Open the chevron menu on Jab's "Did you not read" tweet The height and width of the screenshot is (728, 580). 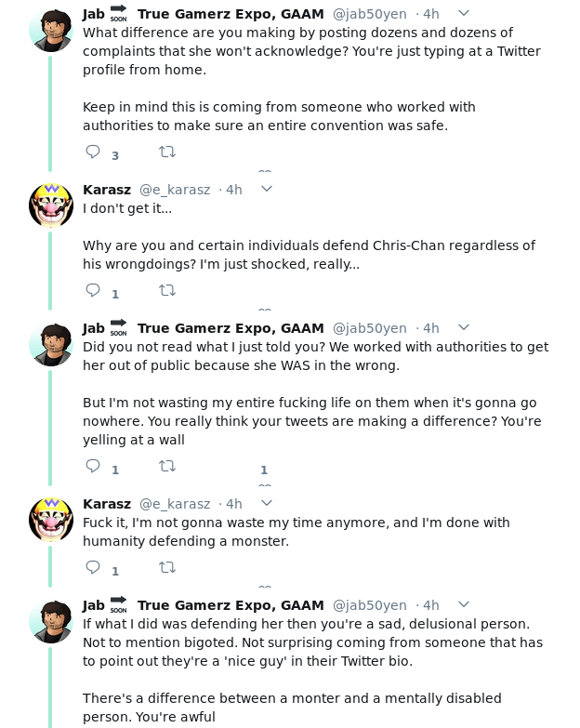(464, 327)
